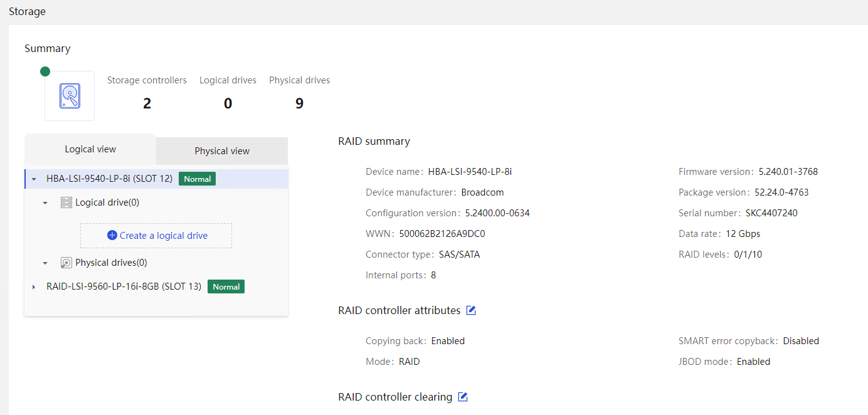868x415 pixels.
Task: Click Normal badge on HBA-LSI-9540 row
Action: pos(198,179)
